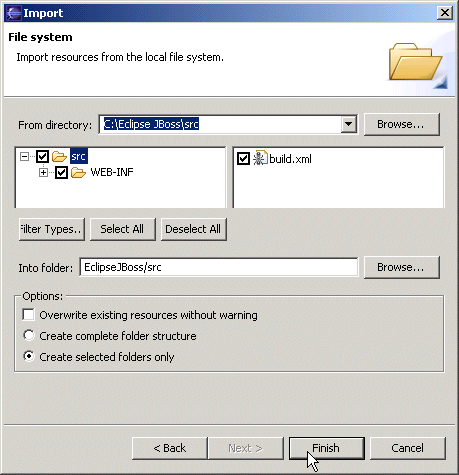
Task: Click the Deselect All button
Action: coord(194,229)
